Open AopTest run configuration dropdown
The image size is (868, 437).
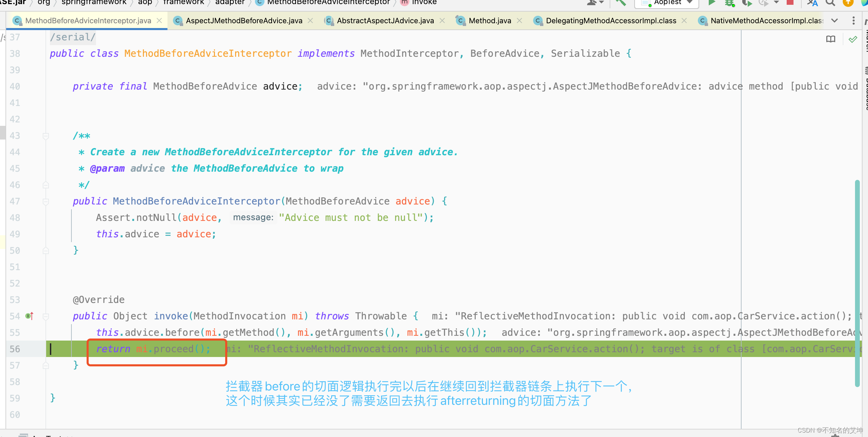667,3
